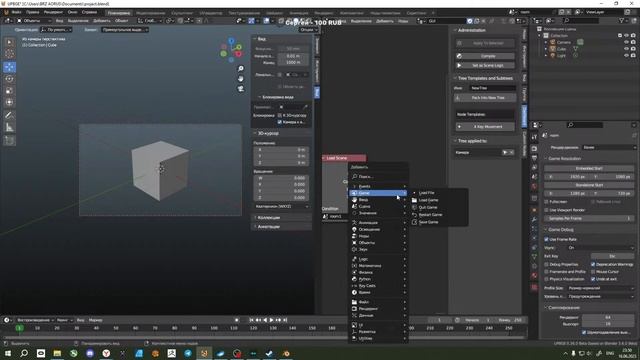The width and height of the screenshot is (640, 360).
Task: Choose Quit Game from submenu
Action: tap(428, 207)
